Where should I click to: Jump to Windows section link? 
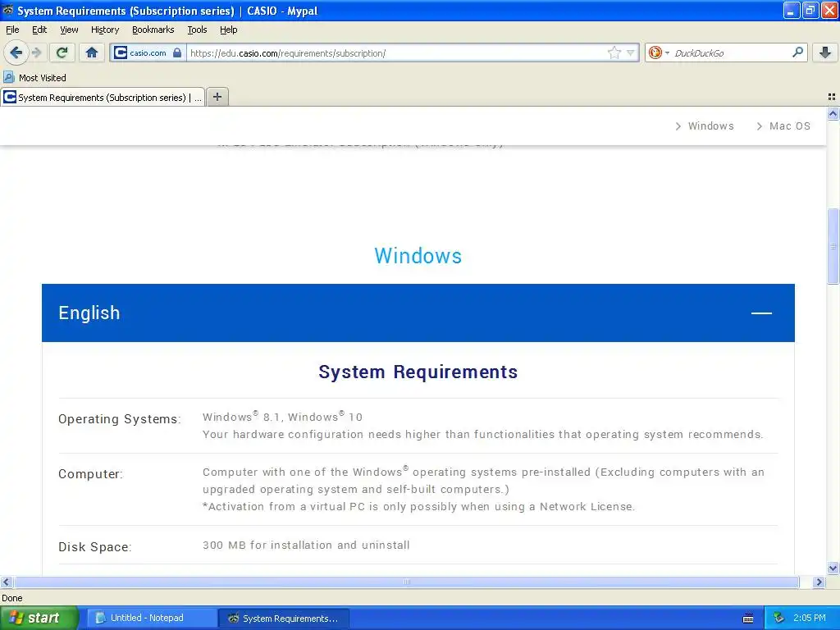tap(705, 126)
